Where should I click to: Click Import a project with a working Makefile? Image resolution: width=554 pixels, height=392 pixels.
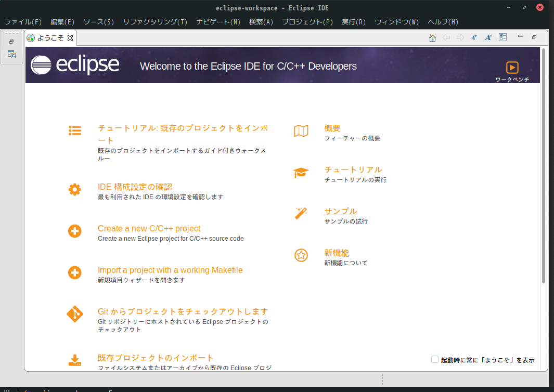pos(170,270)
